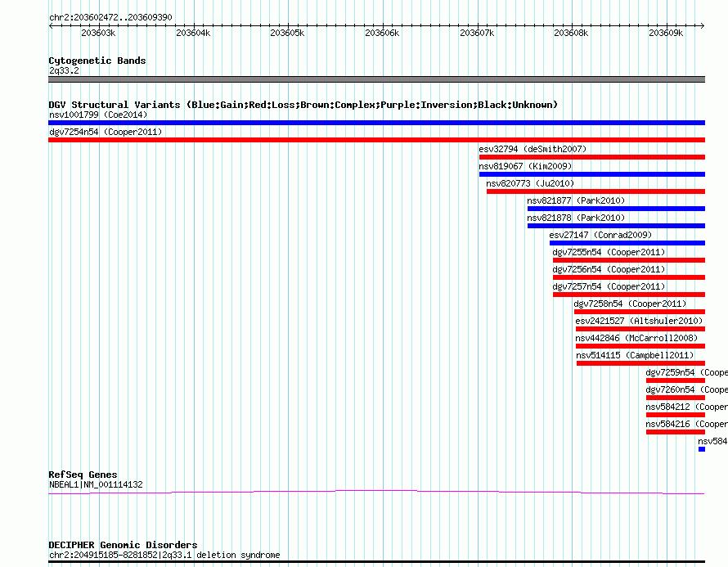
Task: Select the dgv7254n54 (Cooper2011) variant label
Action: 106,132
